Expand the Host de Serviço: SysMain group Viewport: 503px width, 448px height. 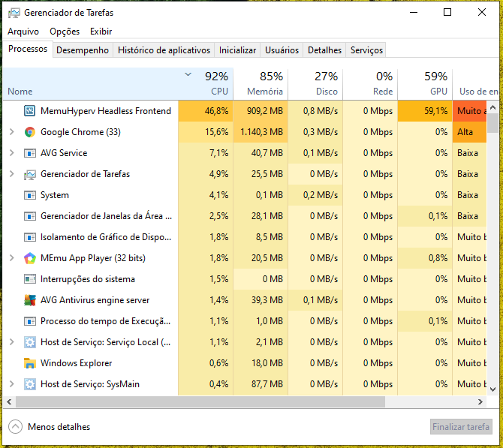coord(12,384)
